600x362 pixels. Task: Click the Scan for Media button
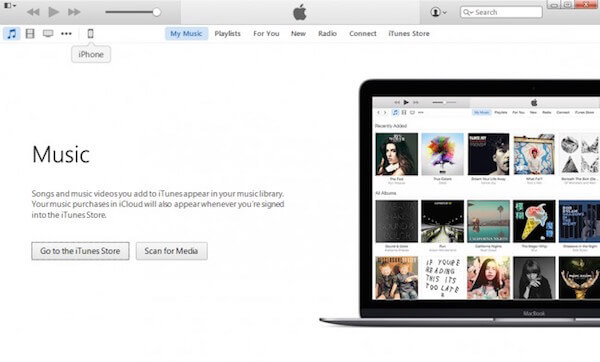click(171, 251)
